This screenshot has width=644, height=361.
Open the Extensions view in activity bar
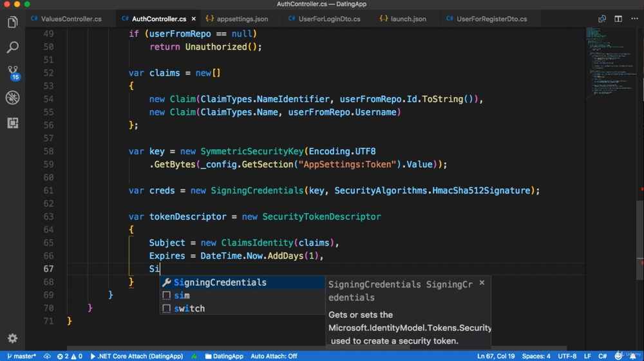(12, 123)
